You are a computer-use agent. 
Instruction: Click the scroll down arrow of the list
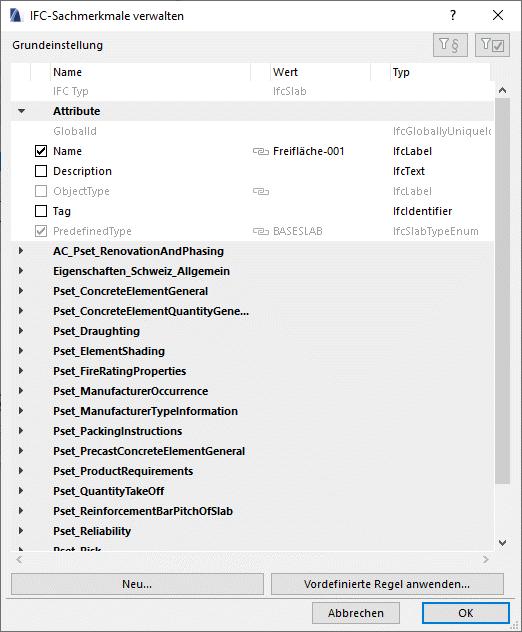[x=502, y=543]
